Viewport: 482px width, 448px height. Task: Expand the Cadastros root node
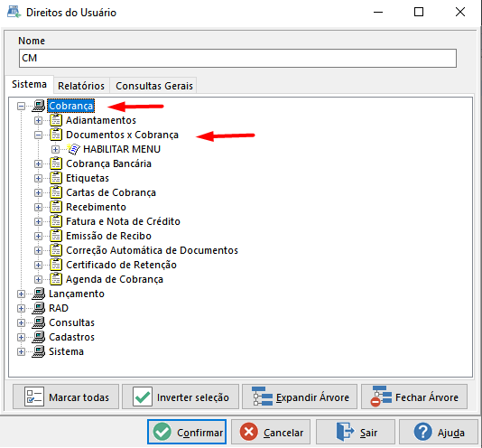pos(21,338)
